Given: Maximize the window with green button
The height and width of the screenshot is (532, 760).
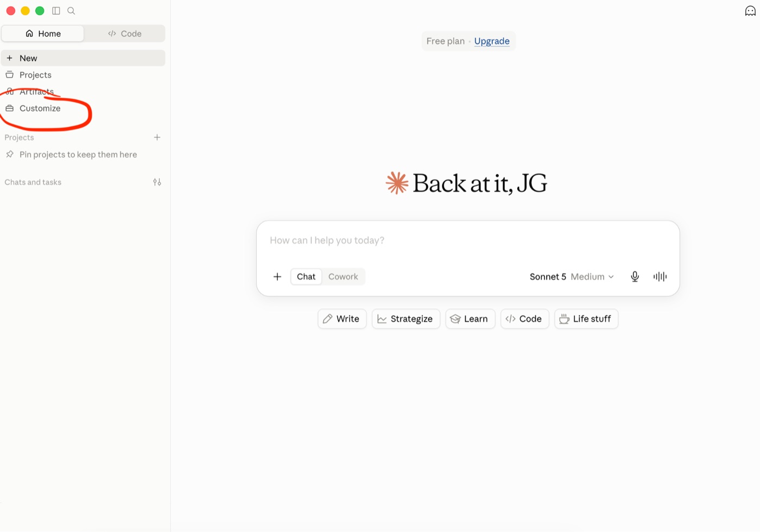Looking at the screenshot, I should point(40,11).
